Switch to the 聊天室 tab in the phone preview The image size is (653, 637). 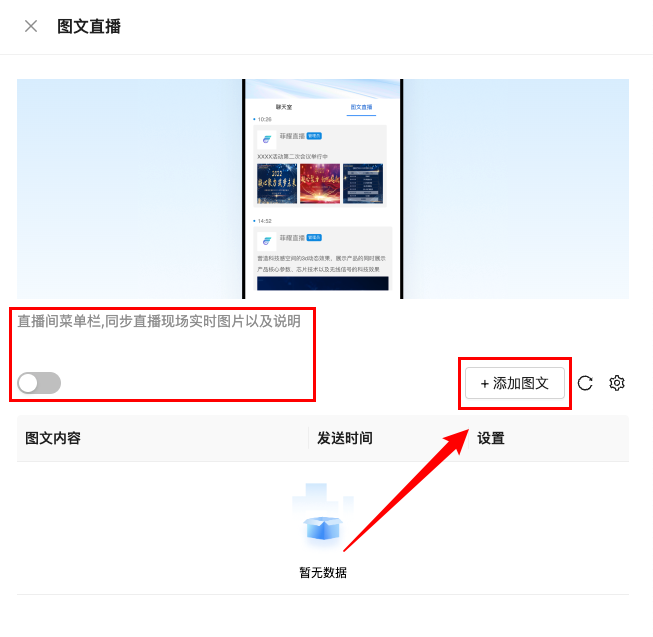pyautogui.click(x=284, y=107)
